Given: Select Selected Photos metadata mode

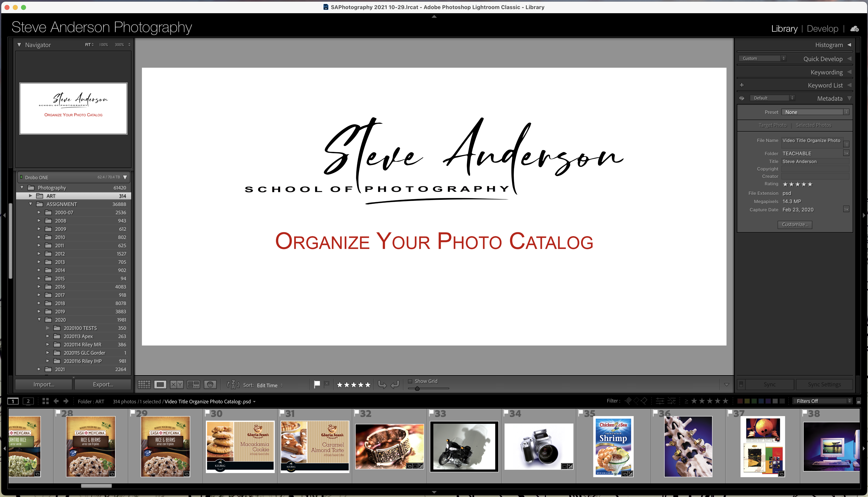Looking at the screenshot, I should pos(813,125).
